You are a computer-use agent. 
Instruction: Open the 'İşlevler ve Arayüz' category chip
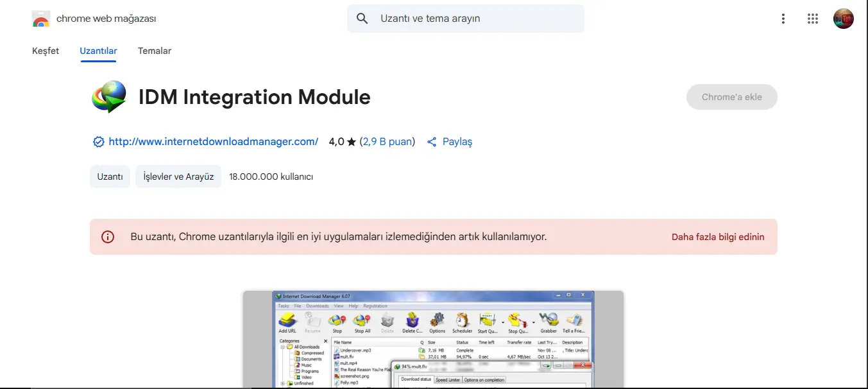pyautogui.click(x=178, y=177)
